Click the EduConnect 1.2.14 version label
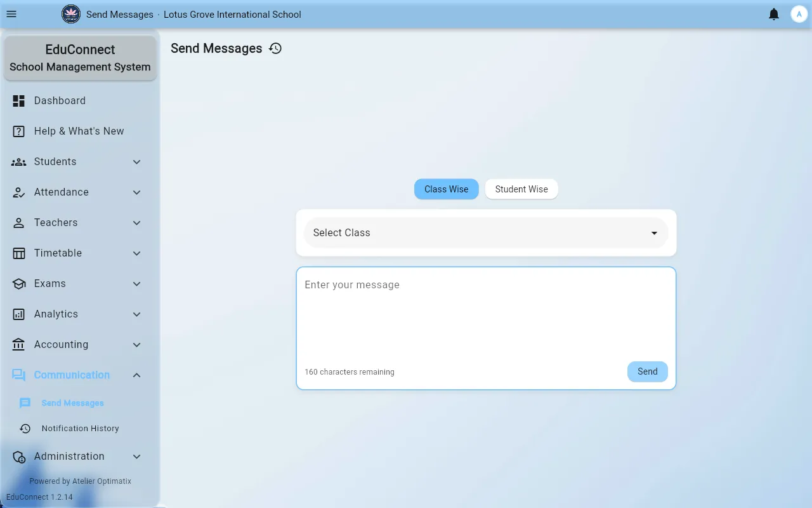 (39, 497)
